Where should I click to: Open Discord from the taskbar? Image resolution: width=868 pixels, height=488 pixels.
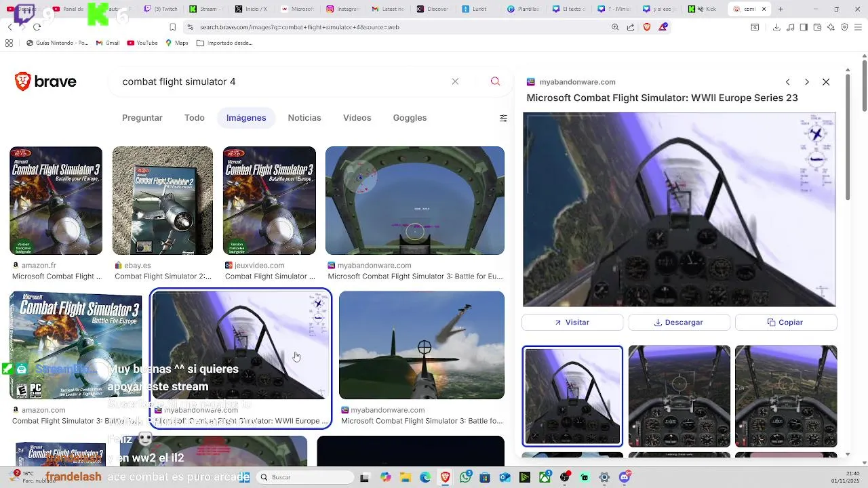(625, 477)
